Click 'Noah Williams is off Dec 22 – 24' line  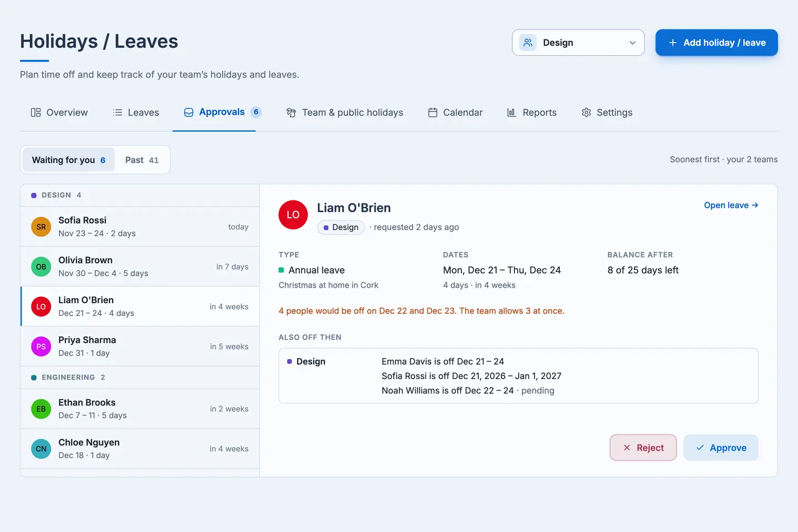click(448, 391)
